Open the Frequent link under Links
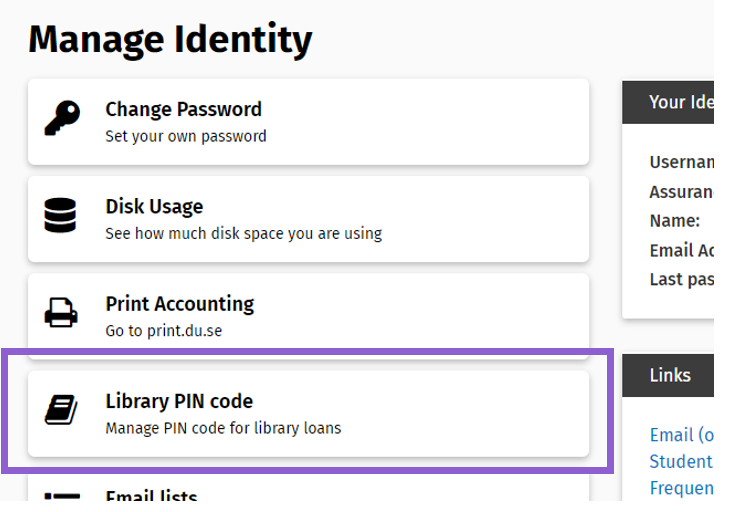Image resolution: width=729 pixels, height=512 pixels. [x=681, y=488]
